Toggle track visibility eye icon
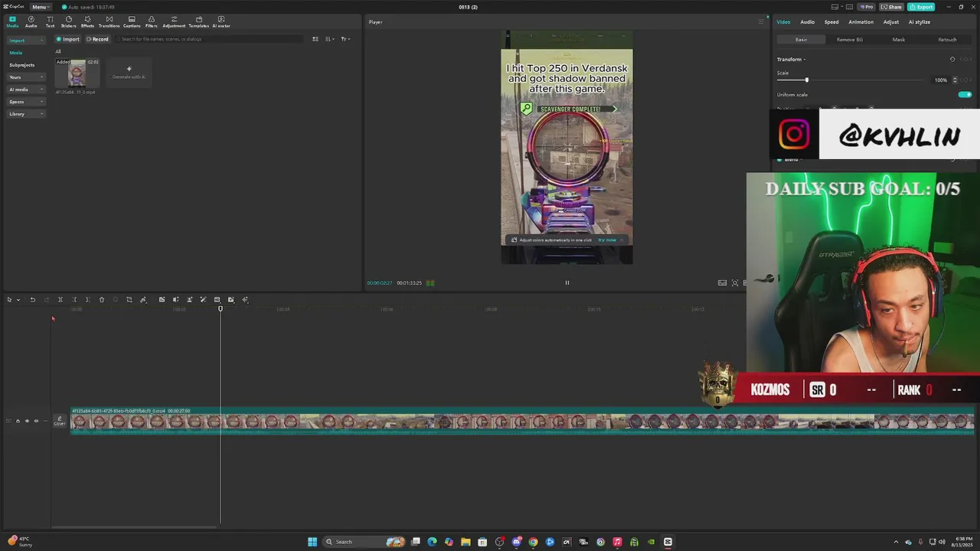This screenshot has height=551, width=980. 27,421
